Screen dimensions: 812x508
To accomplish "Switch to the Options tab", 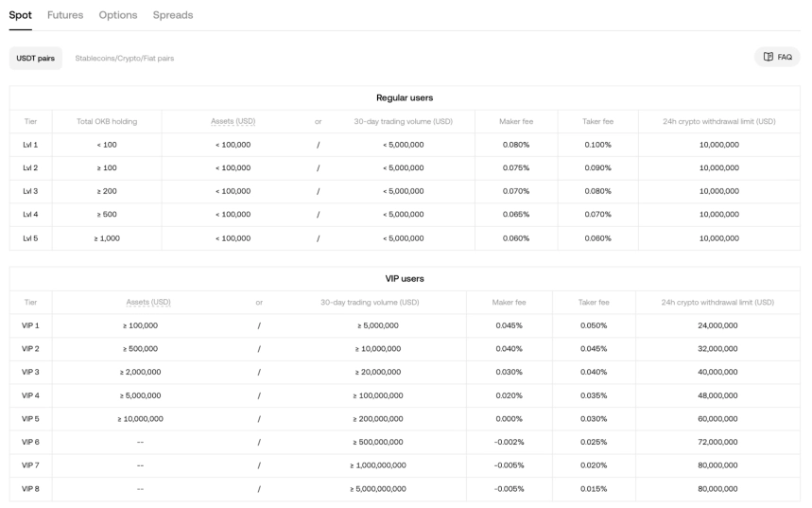I will (118, 15).
